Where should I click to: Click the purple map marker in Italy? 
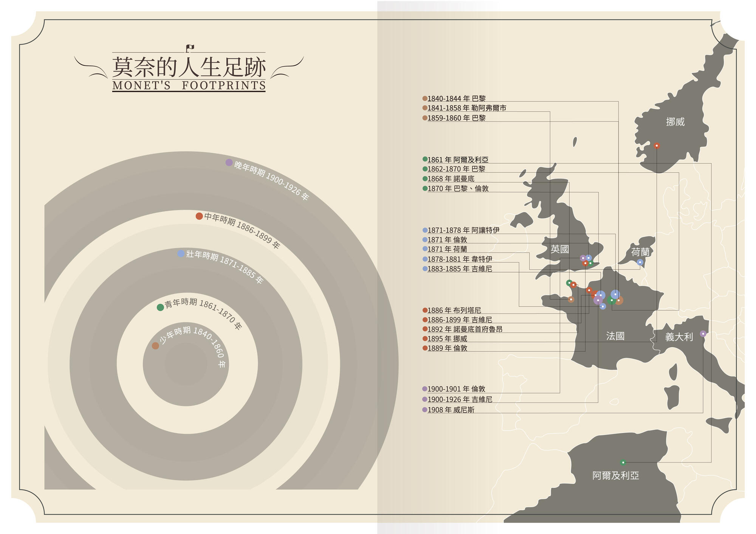[x=703, y=334]
